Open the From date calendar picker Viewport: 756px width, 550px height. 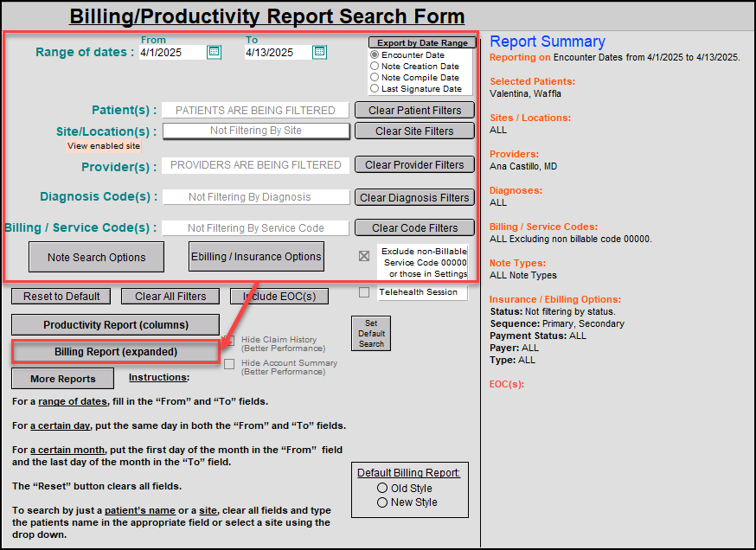coord(213,52)
